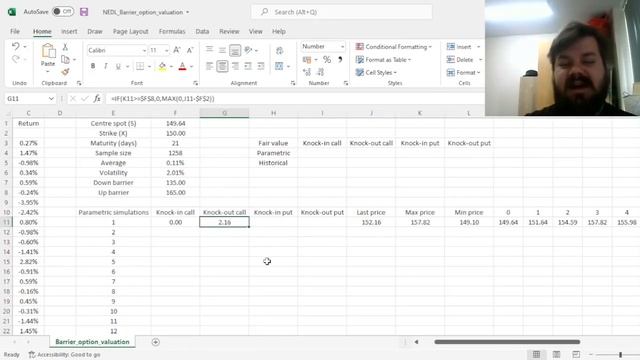The width and height of the screenshot is (640, 360).
Task: Toggle Bold formatting
Action: pos(93,66)
